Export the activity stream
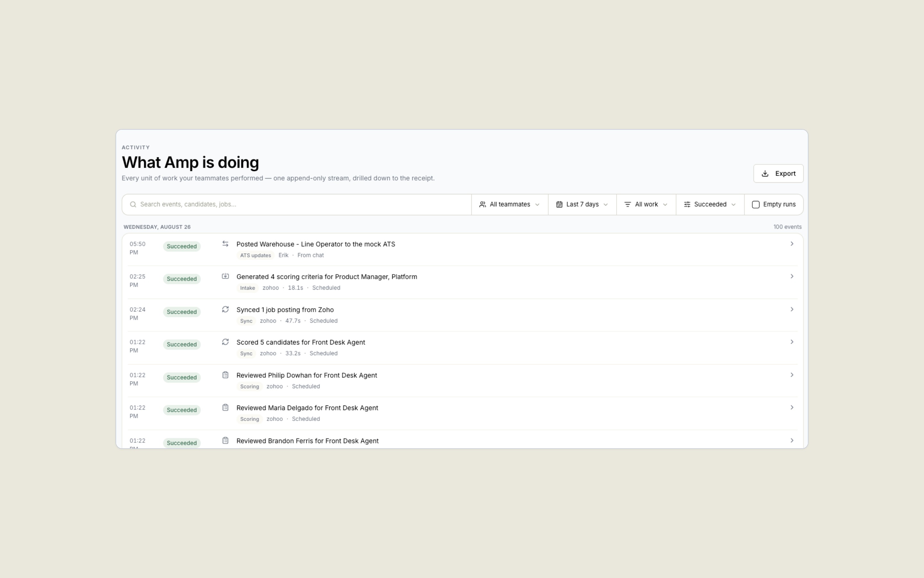 click(778, 173)
